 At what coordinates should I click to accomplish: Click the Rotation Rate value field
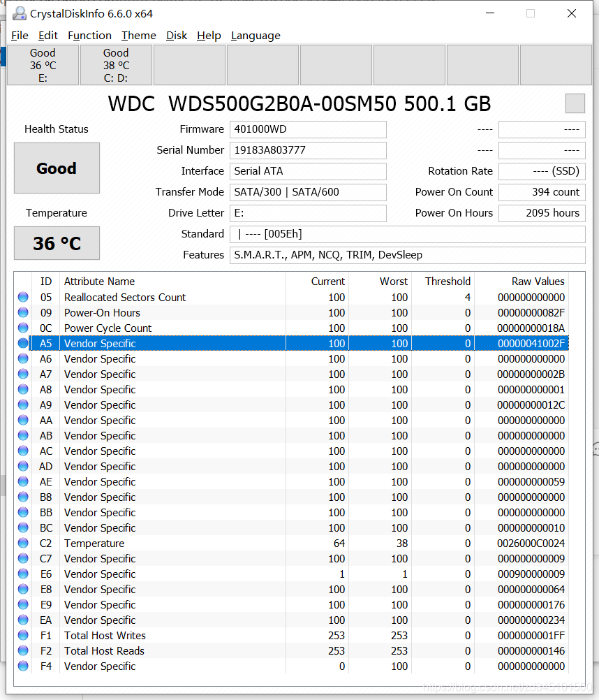pos(542,171)
